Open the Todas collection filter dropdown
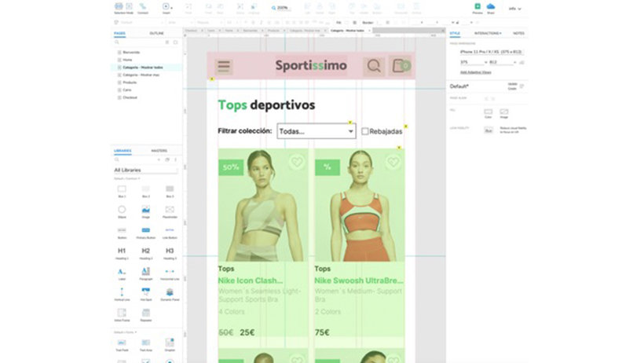This screenshot has width=644, height=363. pyautogui.click(x=317, y=131)
